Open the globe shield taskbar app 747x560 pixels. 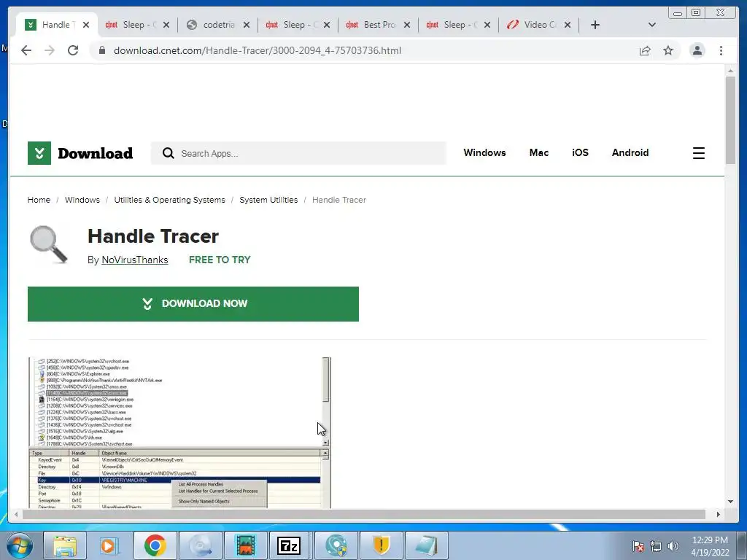click(336, 545)
